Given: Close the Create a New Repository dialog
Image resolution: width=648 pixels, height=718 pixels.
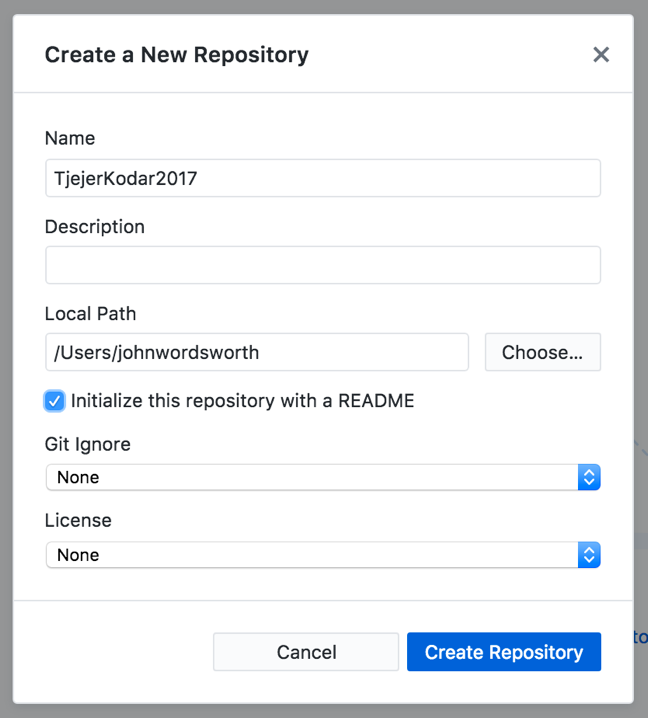Looking at the screenshot, I should tap(601, 54).
